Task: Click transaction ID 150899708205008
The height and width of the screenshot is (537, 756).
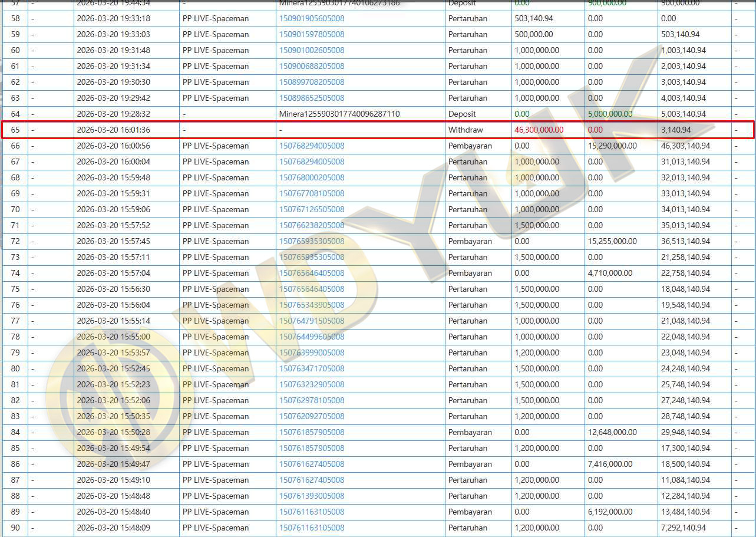Action: point(311,83)
